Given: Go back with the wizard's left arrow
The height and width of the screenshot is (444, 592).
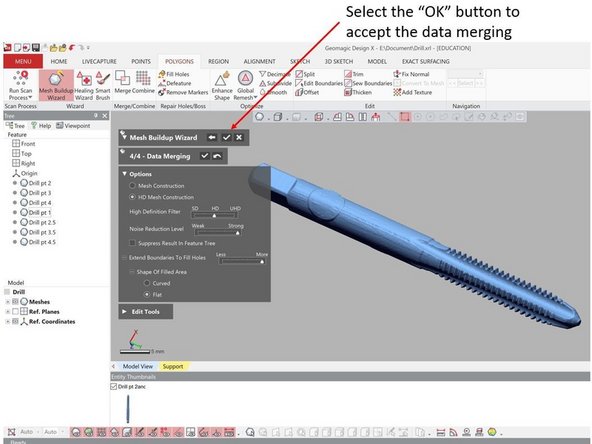Looking at the screenshot, I should click(212, 137).
